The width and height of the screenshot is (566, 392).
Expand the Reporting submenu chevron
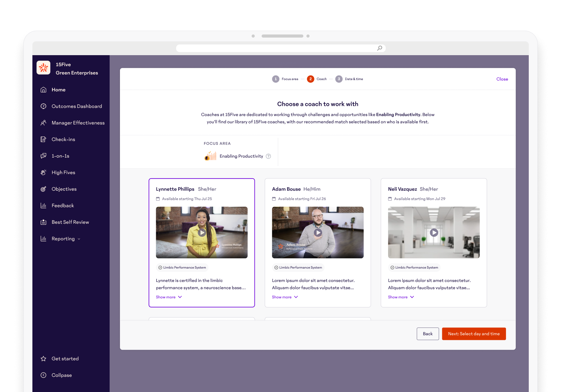[79, 239]
